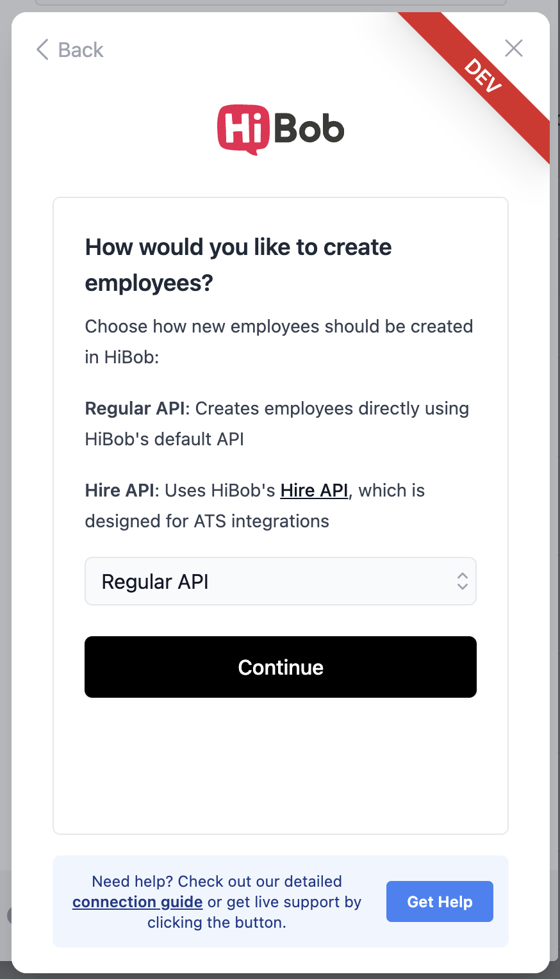The image size is (560, 979).
Task: Click the 'Need help?' banner text
Action: tap(217, 882)
